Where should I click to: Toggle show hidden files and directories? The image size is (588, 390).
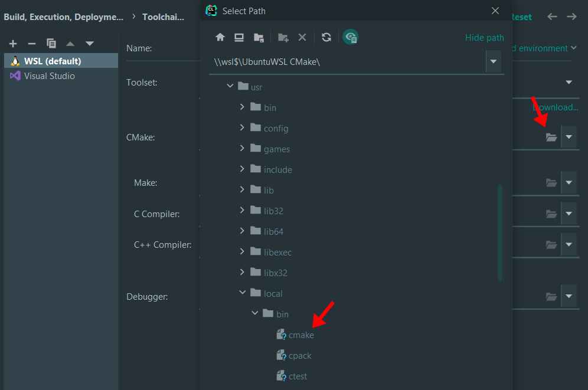[x=350, y=37]
